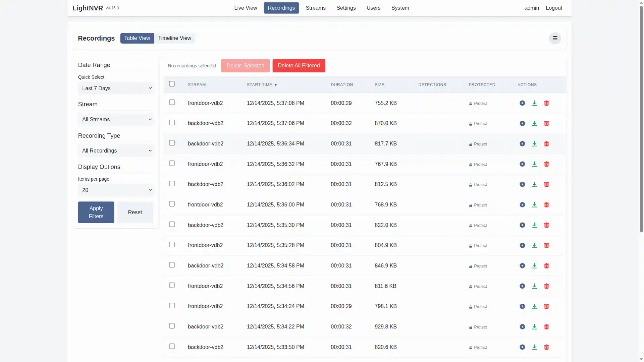Expand the All Streams dropdown
Viewport: 644px width, 362px height.
116,120
